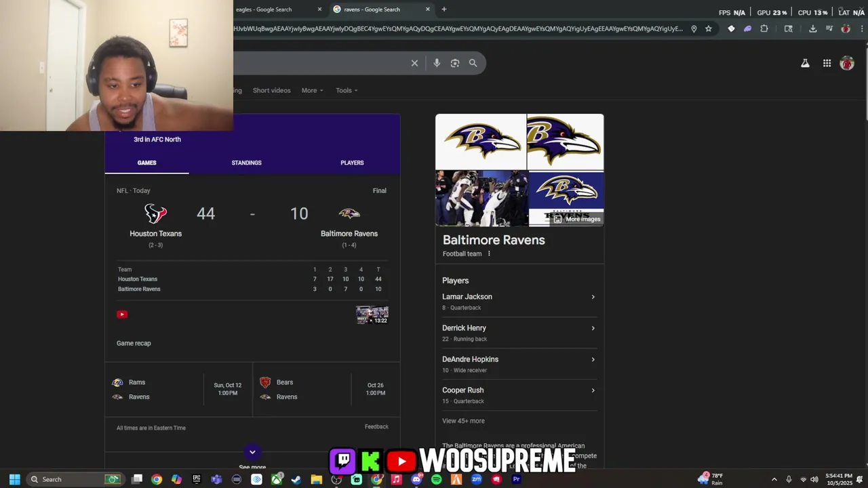Image resolution: width=868 pixels, height=488 pixels.
Task: Open the Game recap link
Action: (134, 343)
